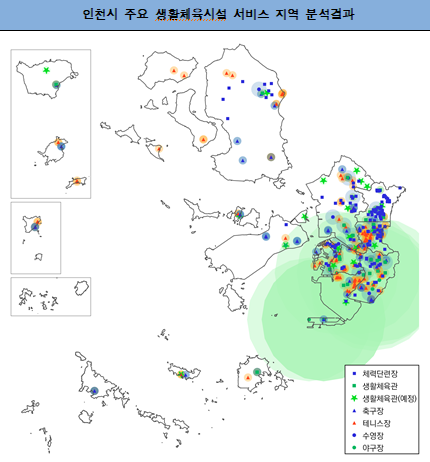This screenshot has height=462, width=430.
Task: Click the 야구장 green circle legend icon
Action: [354, 447]
